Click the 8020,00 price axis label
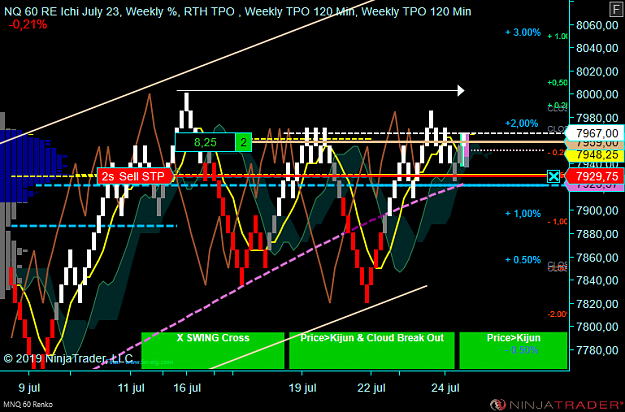Image resolution: width=625 pixels, height=412 pixels. 597,72
